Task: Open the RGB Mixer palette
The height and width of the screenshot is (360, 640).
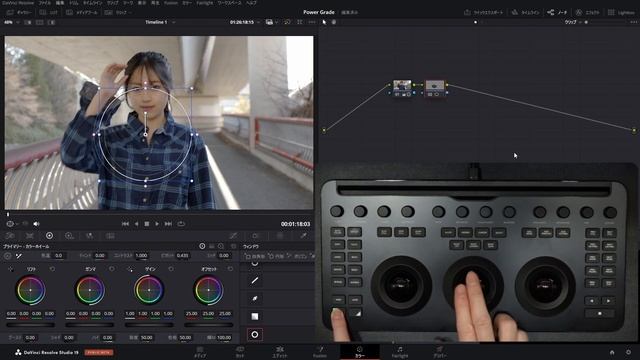Action: click(x=89, y=236)
